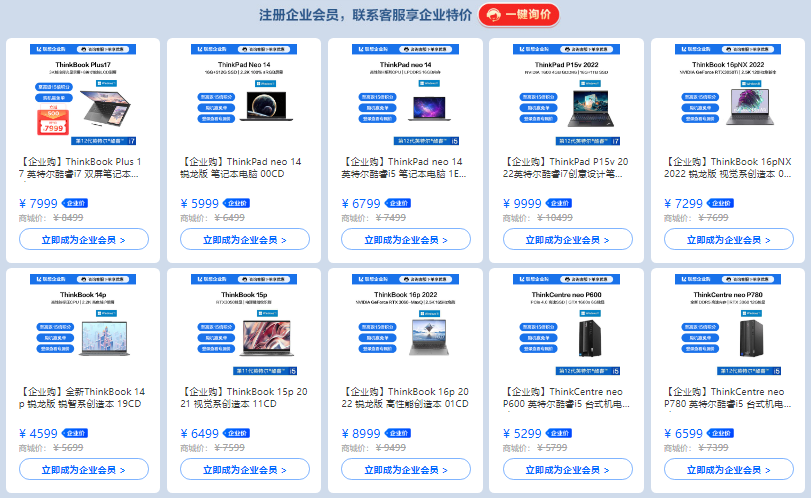Open ThinkBook 16pNX 2022 product image
The width and height of the screenshot is (811, 498).
pyautogui.click(x=728, y=95)
